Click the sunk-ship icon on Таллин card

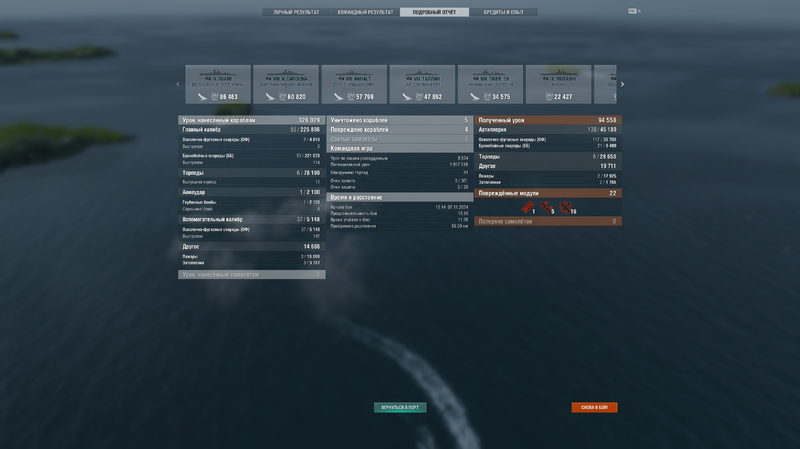(407, 96)
